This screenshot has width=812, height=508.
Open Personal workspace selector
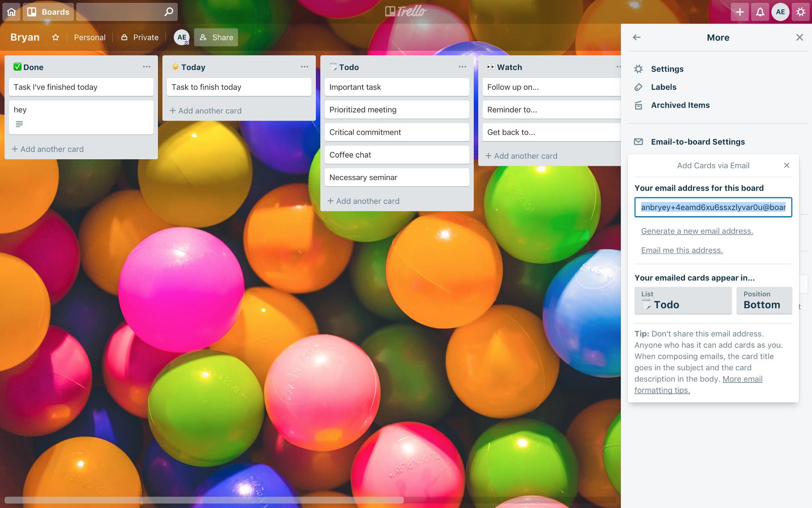pyautogui.click(x=90, y=37)
